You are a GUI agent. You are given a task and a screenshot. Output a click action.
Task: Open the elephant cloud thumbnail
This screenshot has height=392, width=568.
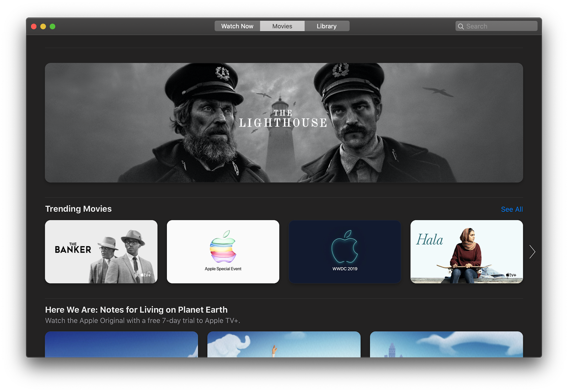284,344
